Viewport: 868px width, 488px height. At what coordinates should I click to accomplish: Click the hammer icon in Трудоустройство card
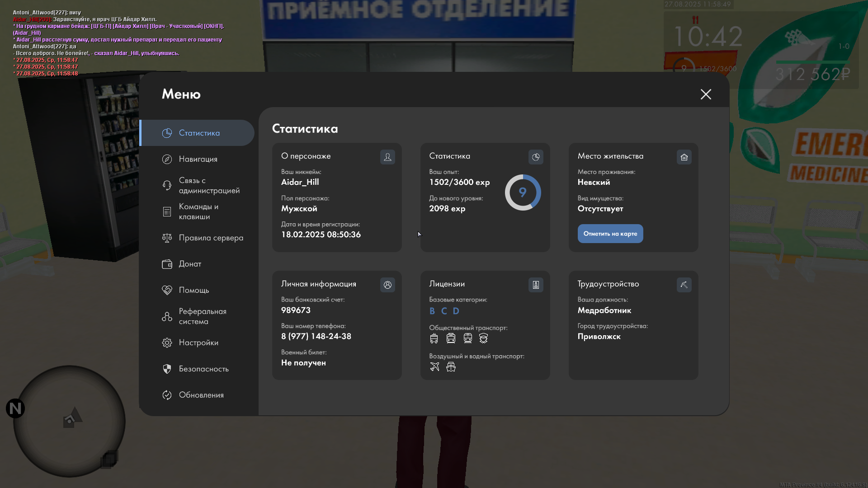pos(684,285)
